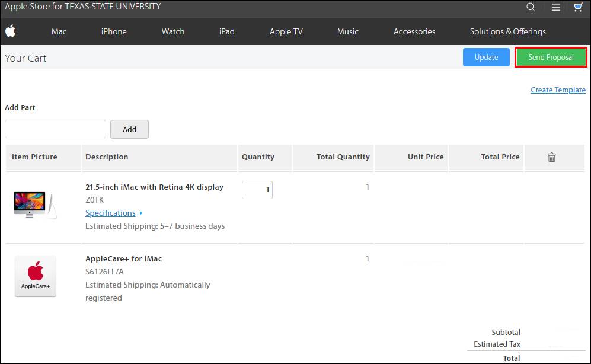Open the Specifications link
Viewport: 591px width, 364px height.
pos(110,213)
